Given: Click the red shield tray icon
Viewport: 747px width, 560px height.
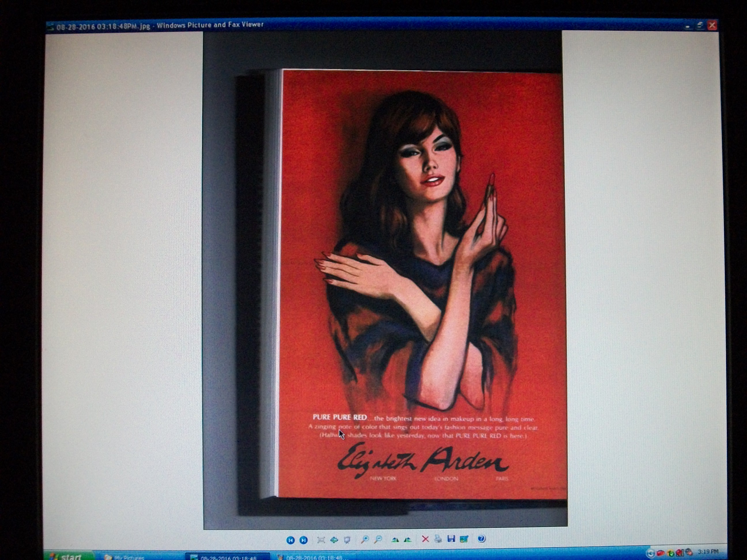Looking at the screenshot, I should [x=660, y=553].
